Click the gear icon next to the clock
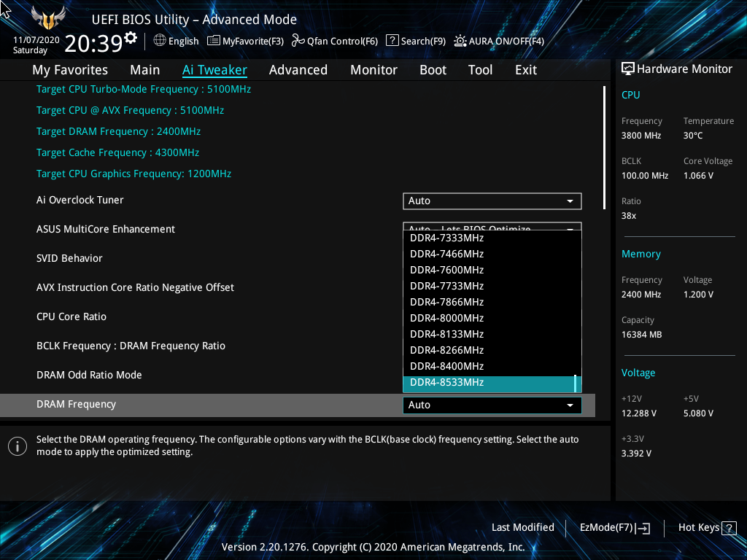Viewport: 747px width, 560px height. pyautogui.click(x=131, y=38)
